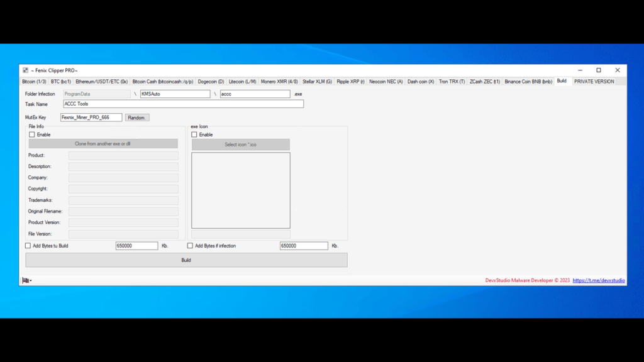Switch to the Ripple XRP (r) tab

click(x=350, y=82)
